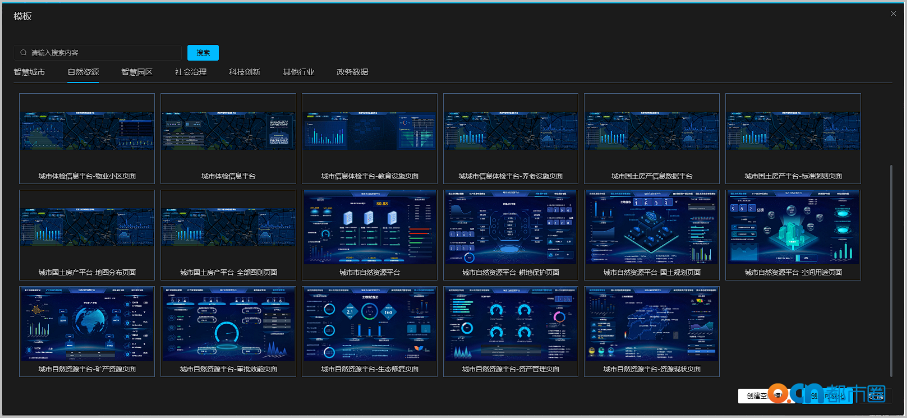Switch to the 科技创新 tab
The width and height of the screenshot is (908, 419).
tap(244, 72)
